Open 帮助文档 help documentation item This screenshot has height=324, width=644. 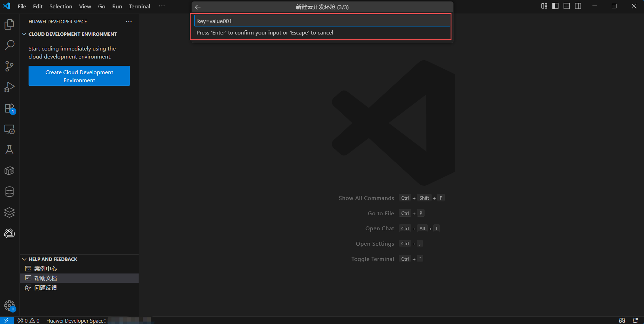click(79, 278)
